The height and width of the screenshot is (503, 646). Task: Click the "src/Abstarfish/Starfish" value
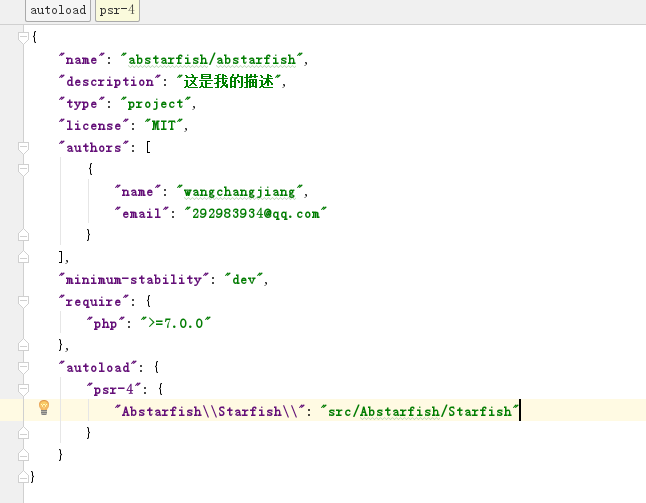[x=419, y=412]
